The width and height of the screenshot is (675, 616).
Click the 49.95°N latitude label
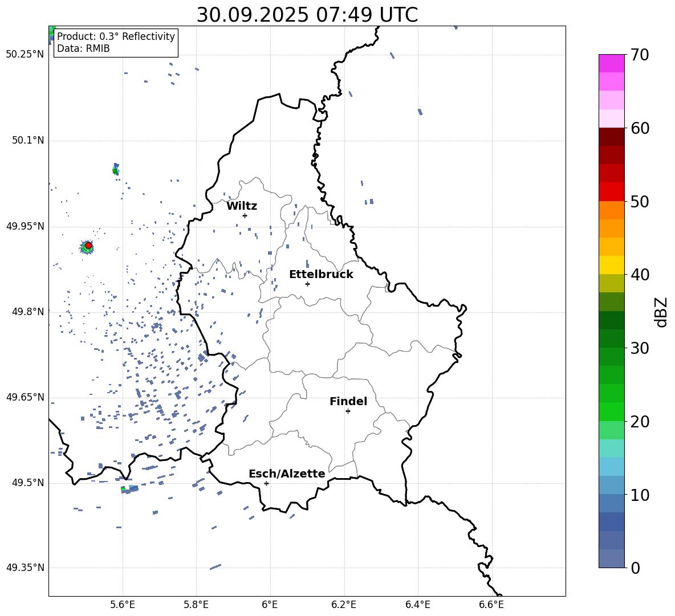[25, 226]
